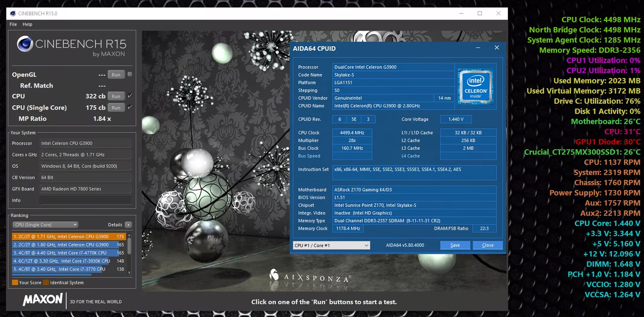Close the Cinebench R15.0 window

[498, 13]
